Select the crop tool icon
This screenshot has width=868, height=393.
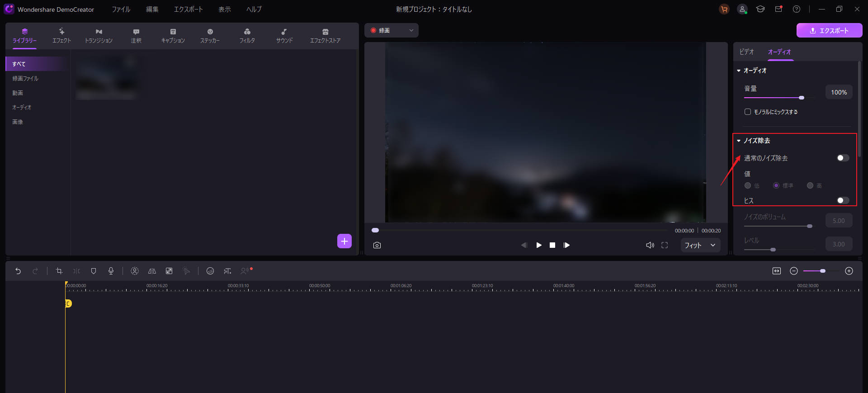(x=59, y=271)
